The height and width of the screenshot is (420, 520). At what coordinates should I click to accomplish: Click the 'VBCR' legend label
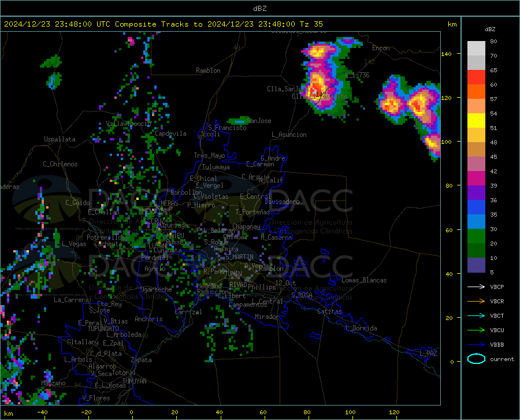(x=497, y=302)
